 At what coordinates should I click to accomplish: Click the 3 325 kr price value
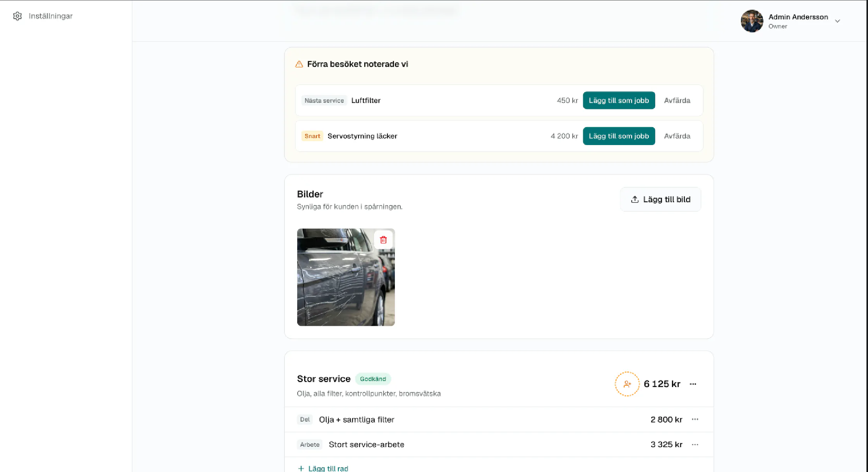666,444
